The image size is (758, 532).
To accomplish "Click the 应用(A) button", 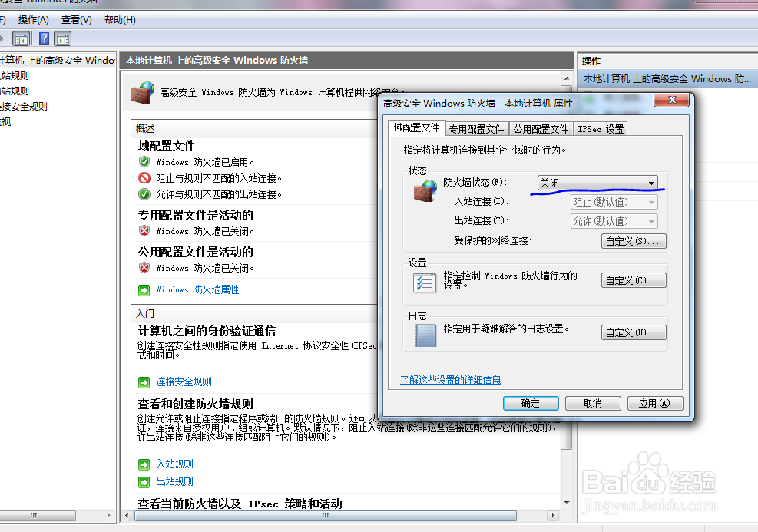I will 655,404.
